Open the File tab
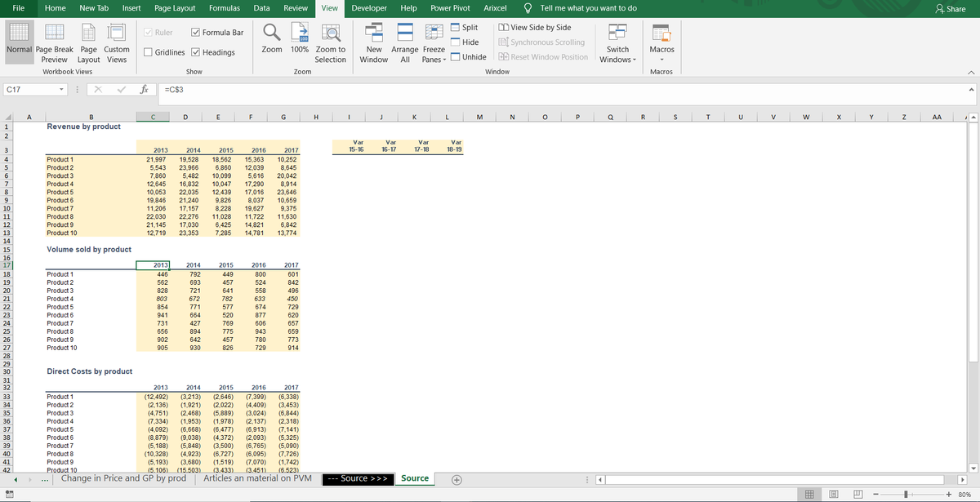 tap(18, 7)
